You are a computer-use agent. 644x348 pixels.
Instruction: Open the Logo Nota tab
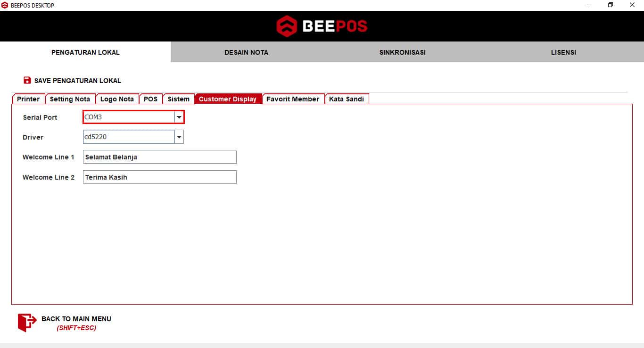(x=117, y=99)
